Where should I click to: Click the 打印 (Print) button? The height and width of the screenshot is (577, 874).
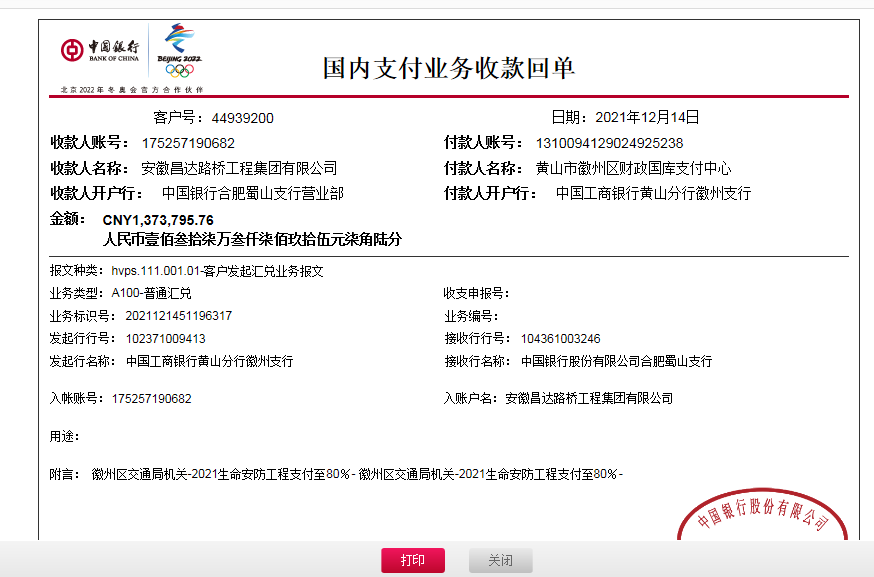tap(412, 560)
